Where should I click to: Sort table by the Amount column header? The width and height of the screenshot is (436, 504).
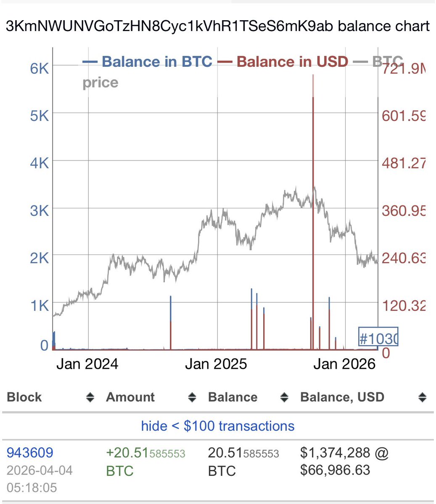coord(130,397)
